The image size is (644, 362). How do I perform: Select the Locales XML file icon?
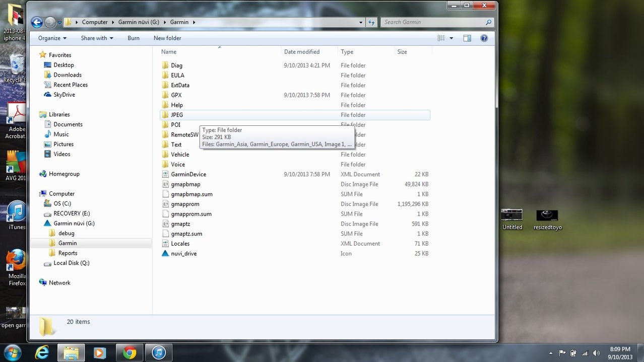tap(165, 244)
